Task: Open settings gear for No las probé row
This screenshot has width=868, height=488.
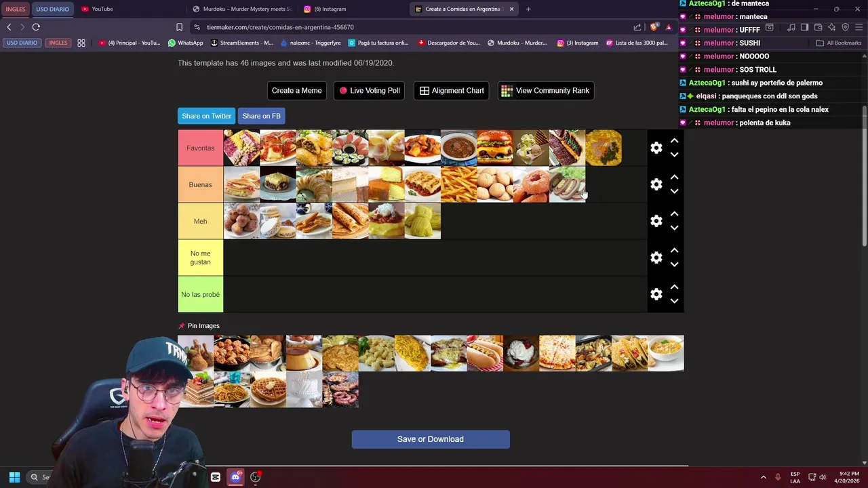Action: [x=656, y=294]
